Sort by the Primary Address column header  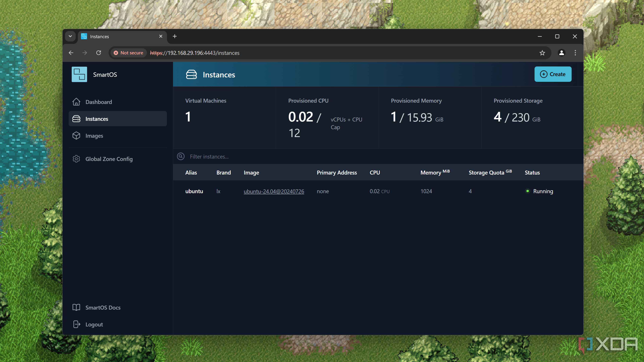[x=337, y=173]
